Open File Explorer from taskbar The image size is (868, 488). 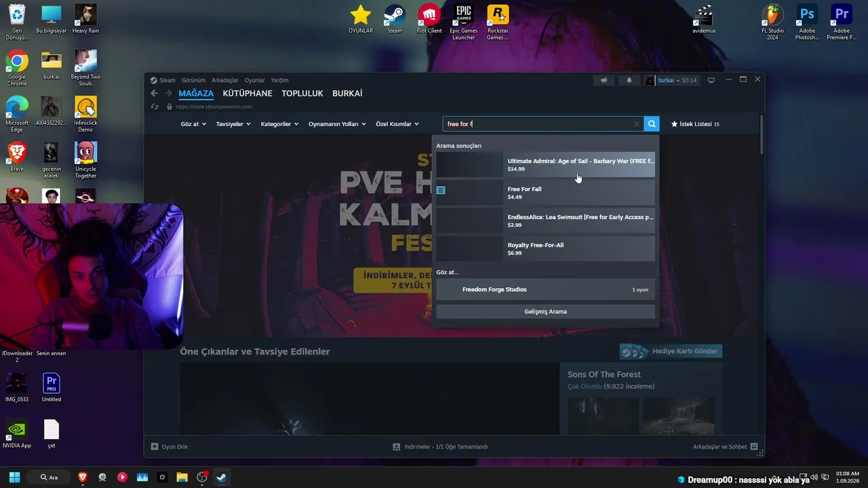[182, 477]
